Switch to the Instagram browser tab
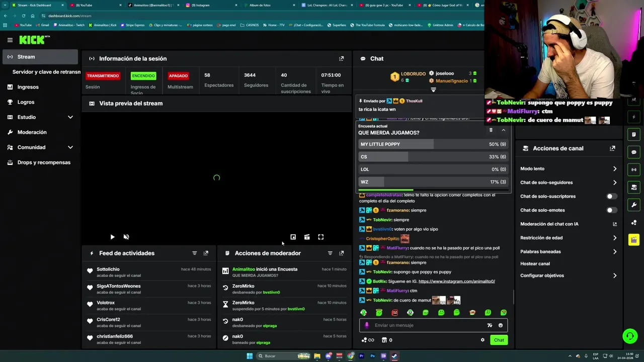Screen dimensions: 644x362 211,5
